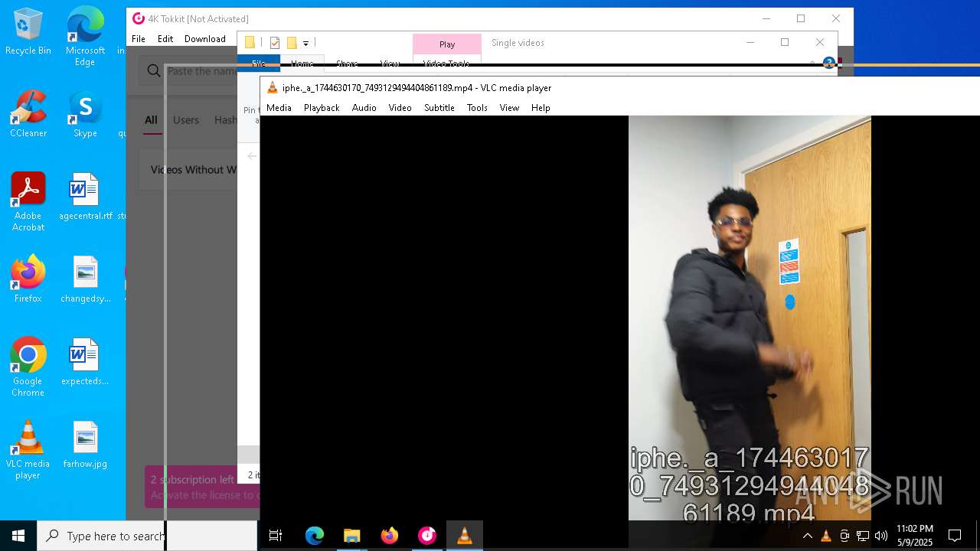
Task: Open the VLC View menu
Action: tap(509, 108)
